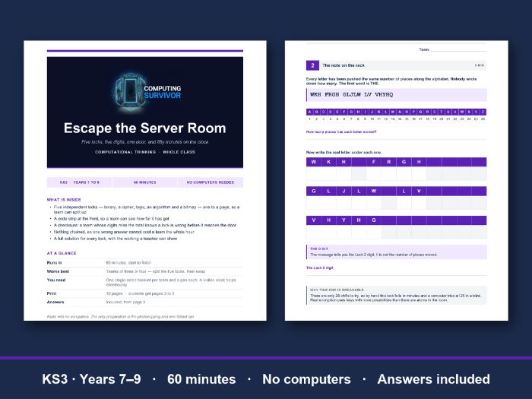Click the 'WHY THIS ONE IS BREAKABLE' note

tap(396, 295)
